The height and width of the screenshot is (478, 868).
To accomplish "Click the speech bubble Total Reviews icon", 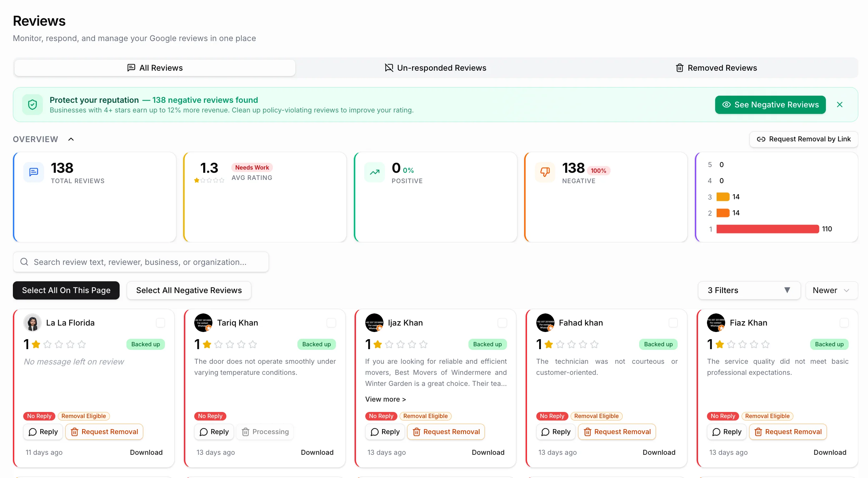I will pos(33,172).
